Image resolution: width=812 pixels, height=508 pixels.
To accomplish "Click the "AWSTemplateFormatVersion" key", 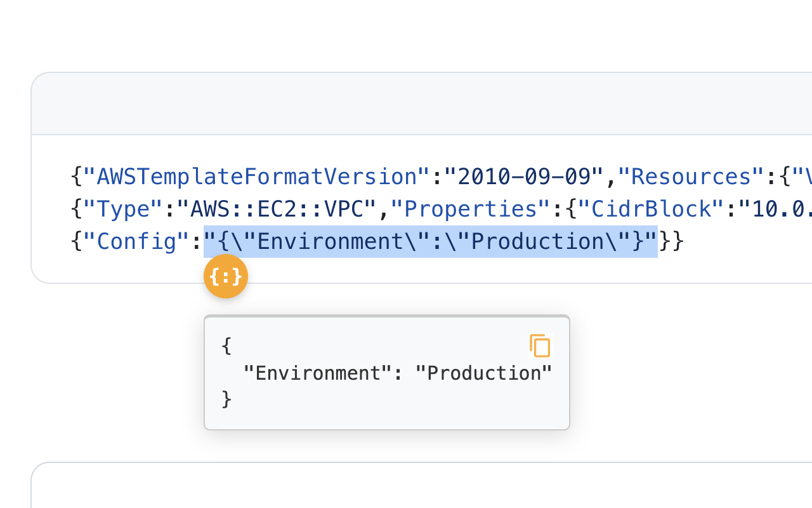I will [x=258, y=176].
